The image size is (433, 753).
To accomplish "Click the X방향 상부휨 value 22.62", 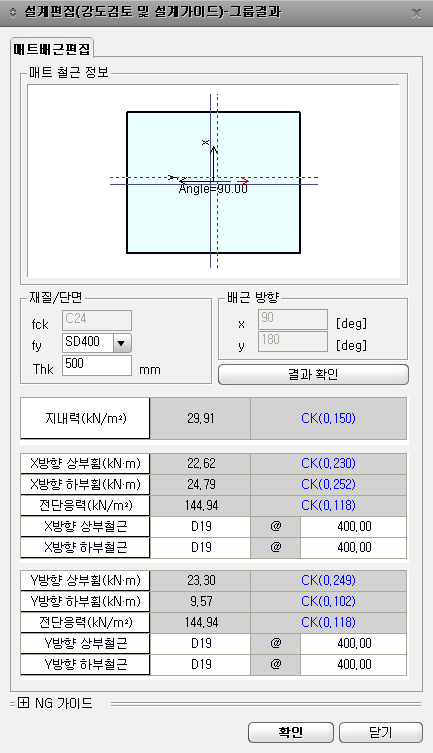I will click(200, 463).
